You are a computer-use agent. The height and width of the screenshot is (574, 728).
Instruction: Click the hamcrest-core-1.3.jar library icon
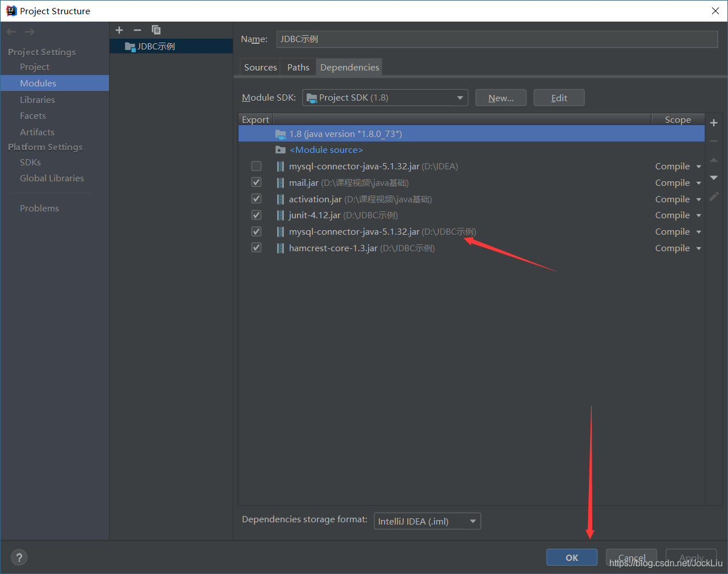tap(280, 248)
